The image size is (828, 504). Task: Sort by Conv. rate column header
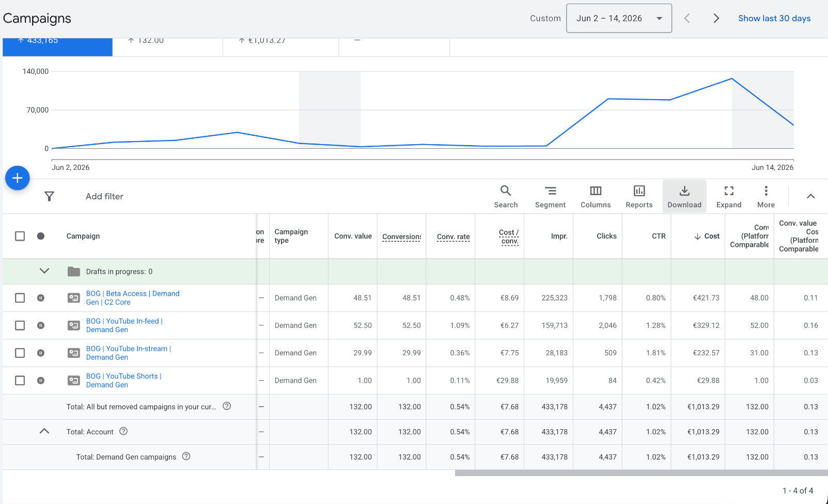tap(454, 237)
